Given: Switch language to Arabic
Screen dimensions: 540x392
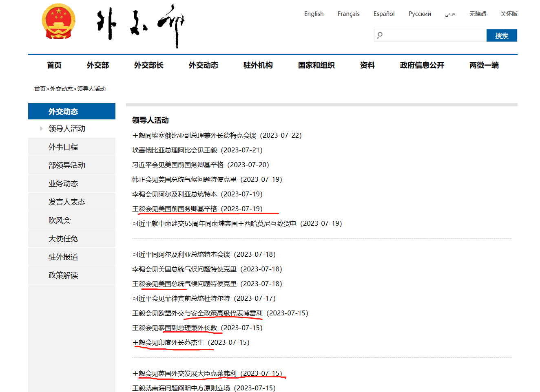Looking at the screenshot, I should coord(450,14).
